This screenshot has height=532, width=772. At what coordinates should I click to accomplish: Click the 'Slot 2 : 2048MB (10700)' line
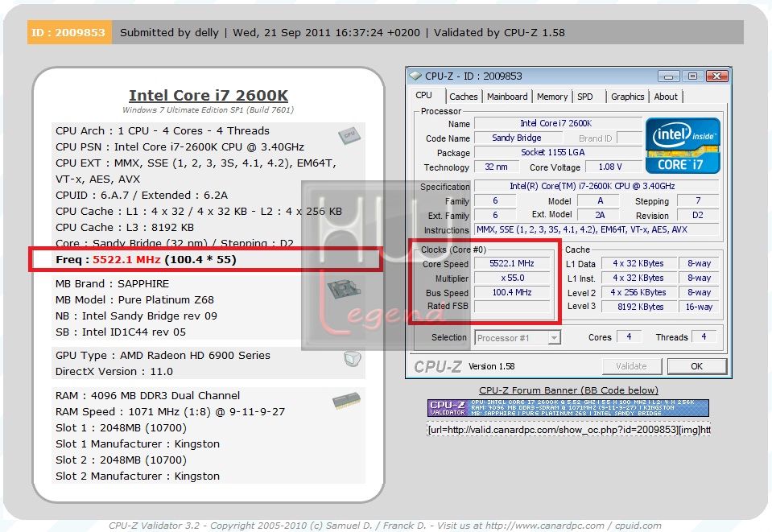coord(121,460)
